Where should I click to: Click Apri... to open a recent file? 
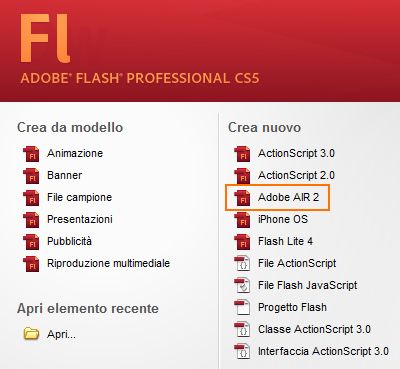click(61, 334)
